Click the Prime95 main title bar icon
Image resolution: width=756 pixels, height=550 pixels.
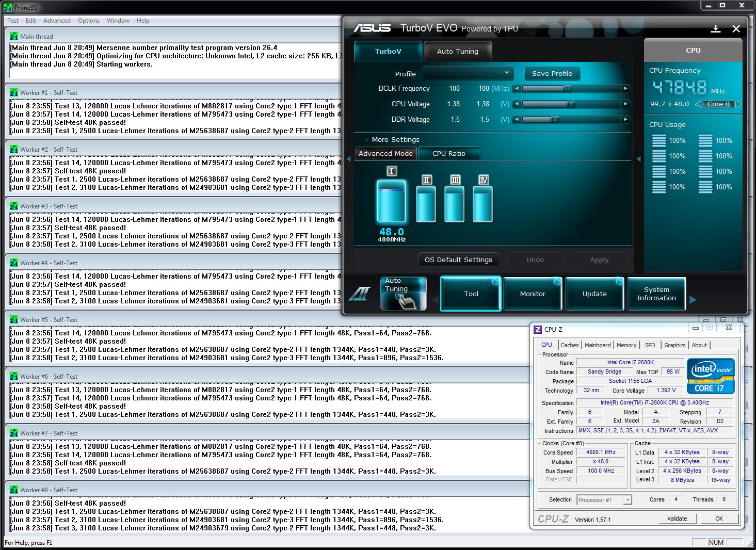[x=8, y=8]
